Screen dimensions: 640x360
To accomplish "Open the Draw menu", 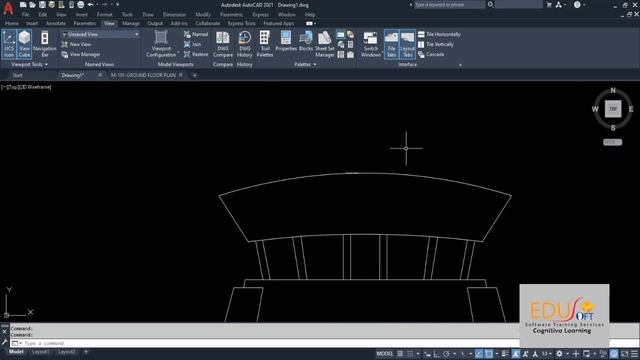I will click(x=148, y=14).
